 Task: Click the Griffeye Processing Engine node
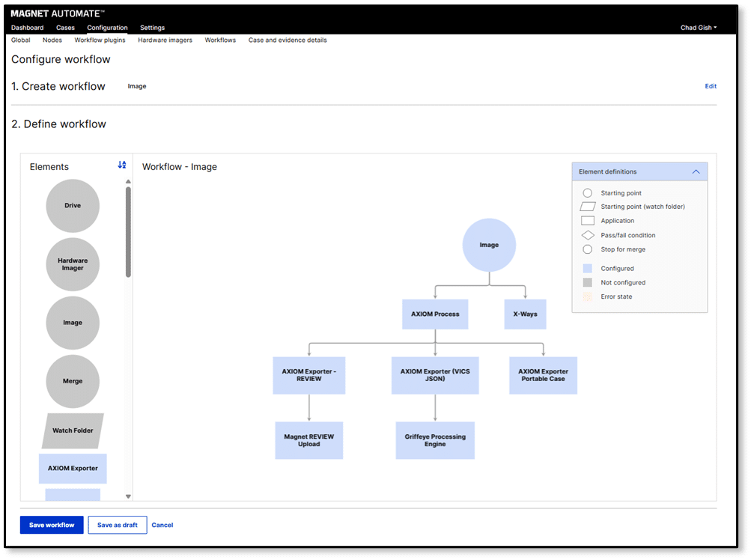435,440
